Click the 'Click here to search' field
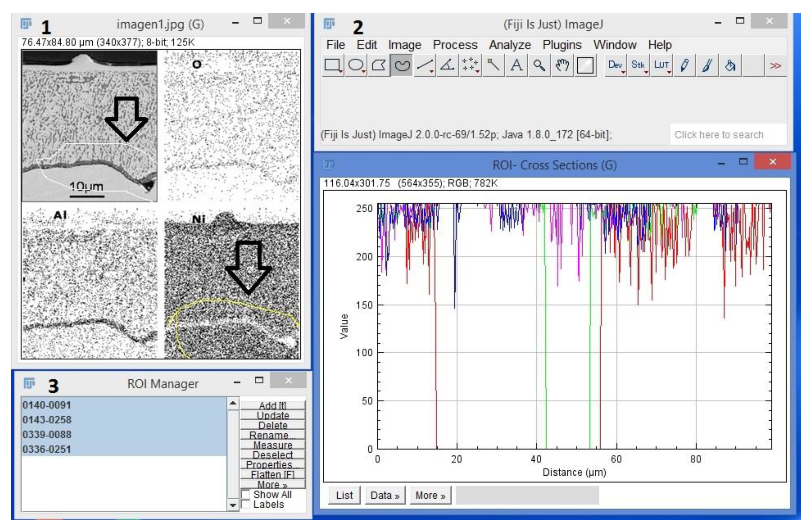Viewport: 811px width, 532px height. pyautogui.click(x=719, y=135)
